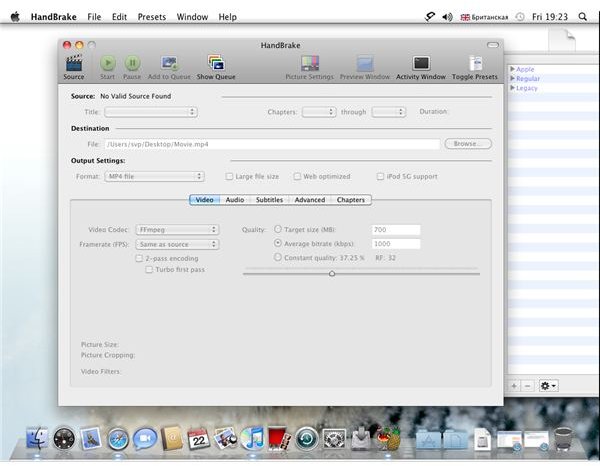Open Dashboard from the Dock
This screenshot has height=466, width=600.
click(64, 438)
